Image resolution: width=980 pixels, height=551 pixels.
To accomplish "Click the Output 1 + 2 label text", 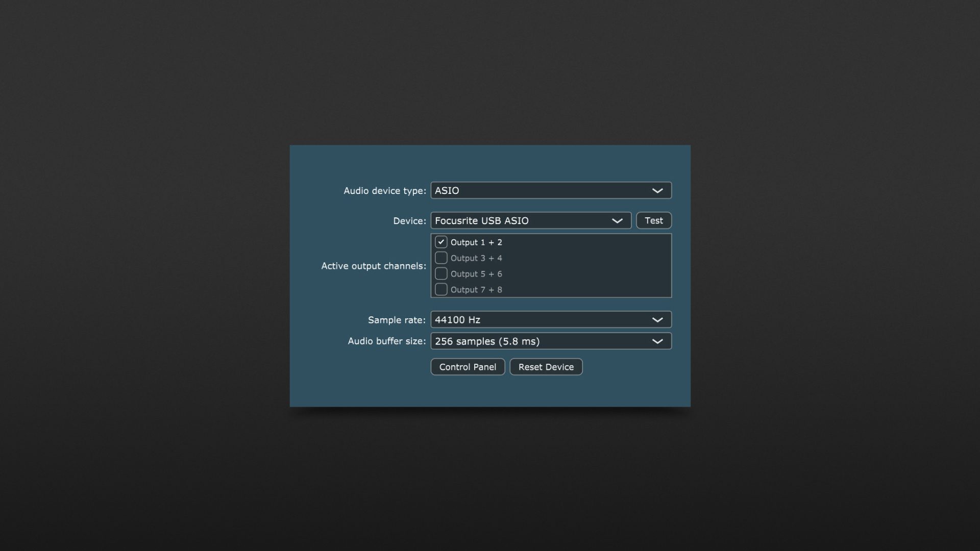I will pos(476,242).
